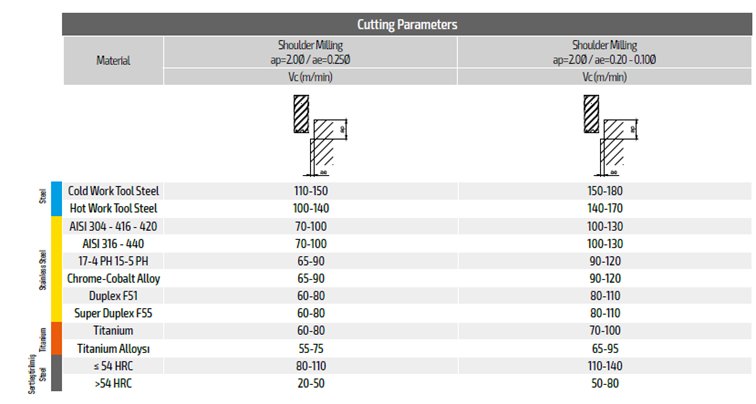Screen dimensions: 756x404
Task: Click the 110-150 cutting speed value
Action: [309, 190]
